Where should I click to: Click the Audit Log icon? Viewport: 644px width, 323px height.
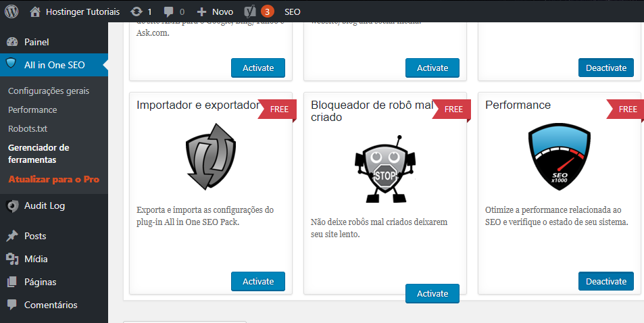[x=12, y=206]
